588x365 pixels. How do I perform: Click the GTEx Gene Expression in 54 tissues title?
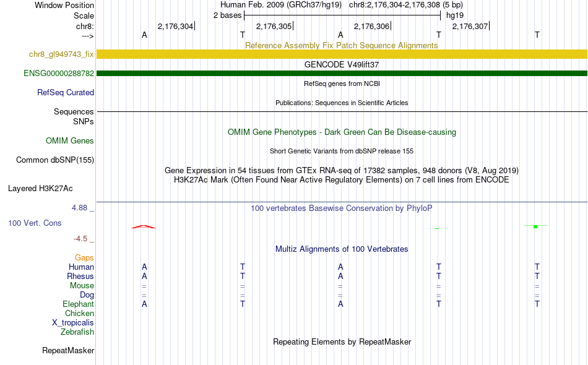click(342, 171)
